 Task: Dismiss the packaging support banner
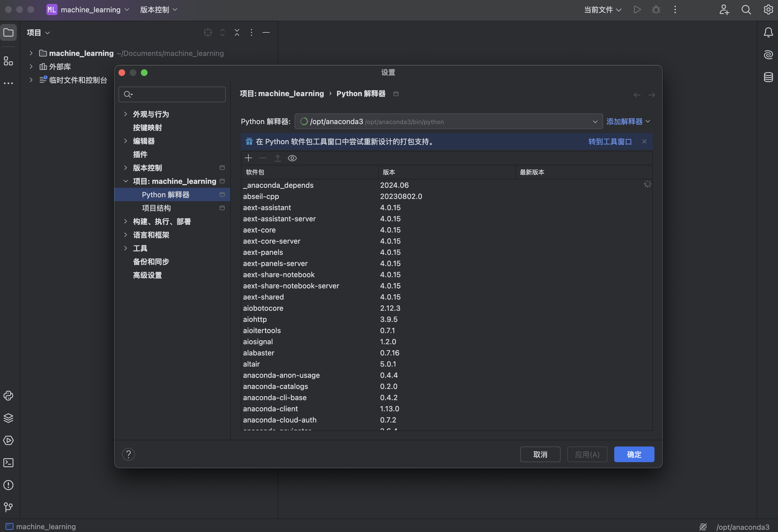point(644,141)
